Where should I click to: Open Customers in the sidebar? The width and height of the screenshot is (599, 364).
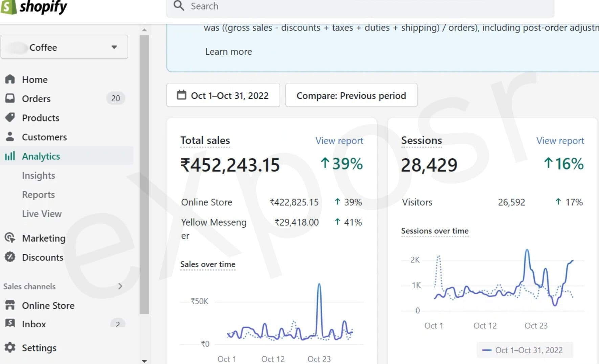tap(44, 137)
